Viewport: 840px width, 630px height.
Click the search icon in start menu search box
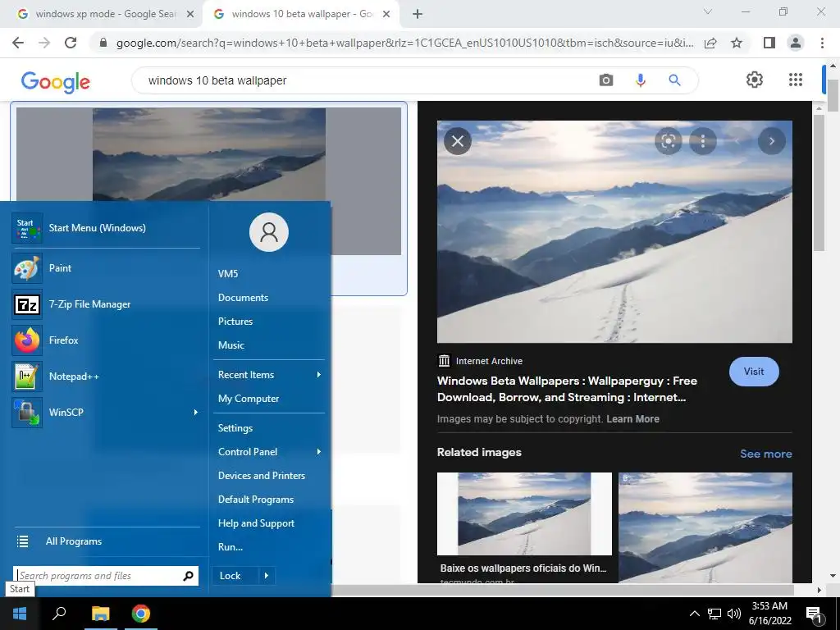pos(188,576)
